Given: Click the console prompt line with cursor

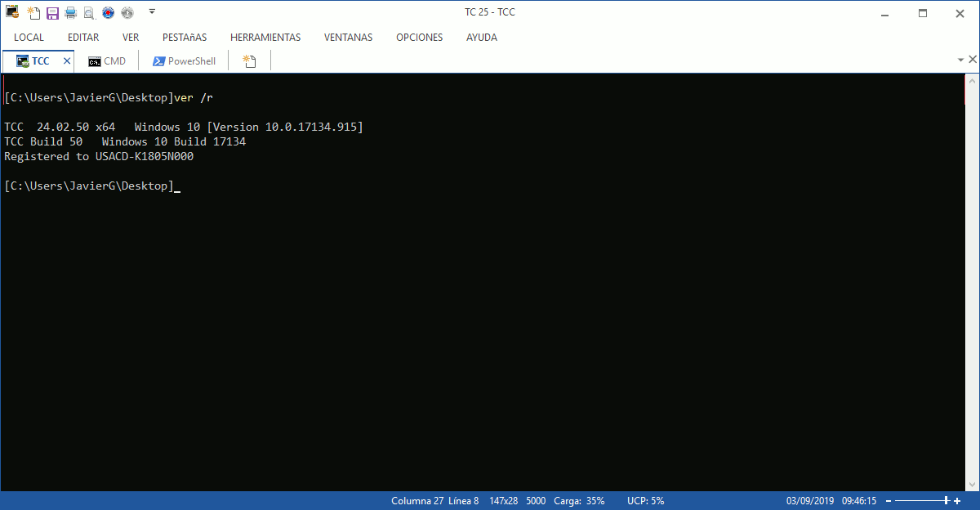Looking at the screenshot, I should click(92, 186).
